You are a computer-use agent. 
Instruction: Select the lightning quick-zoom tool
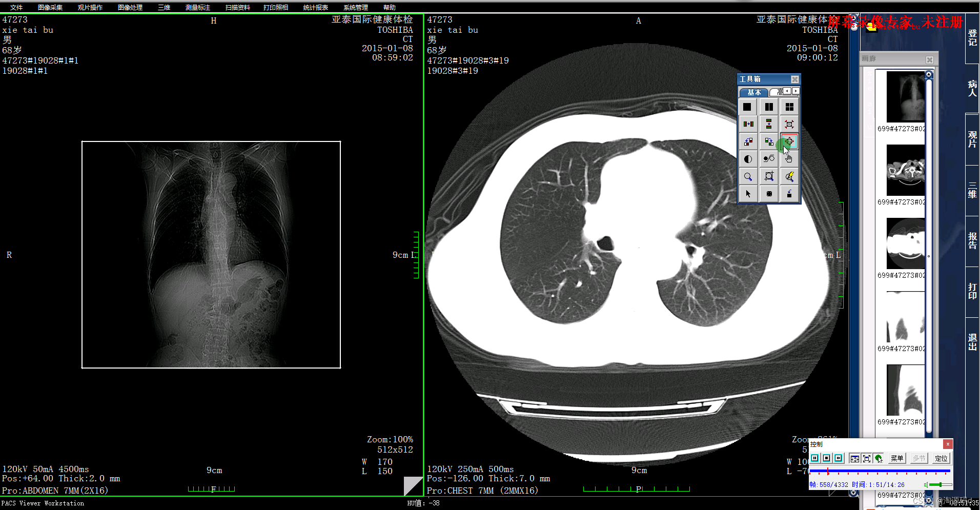click(789, 176)
